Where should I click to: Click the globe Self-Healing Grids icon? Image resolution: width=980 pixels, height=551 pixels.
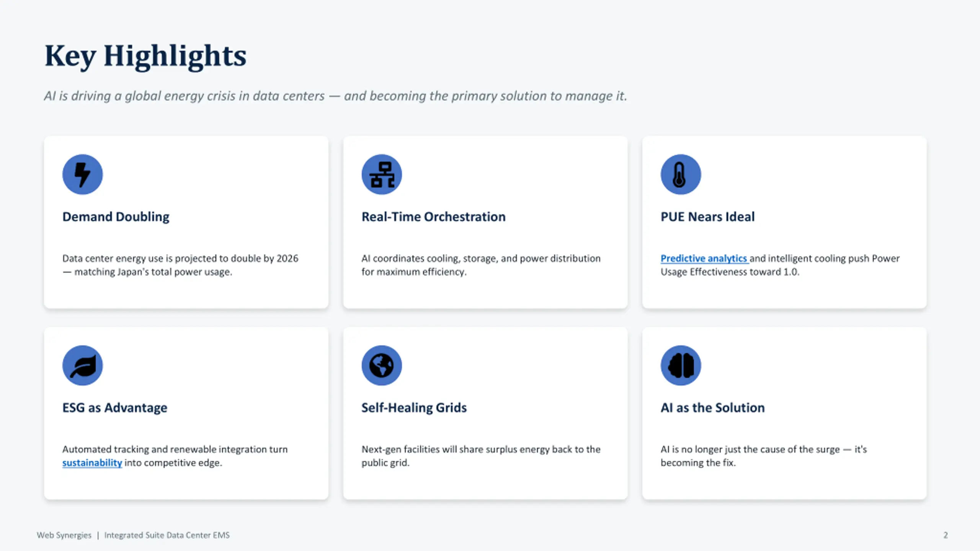coord(382,365)
